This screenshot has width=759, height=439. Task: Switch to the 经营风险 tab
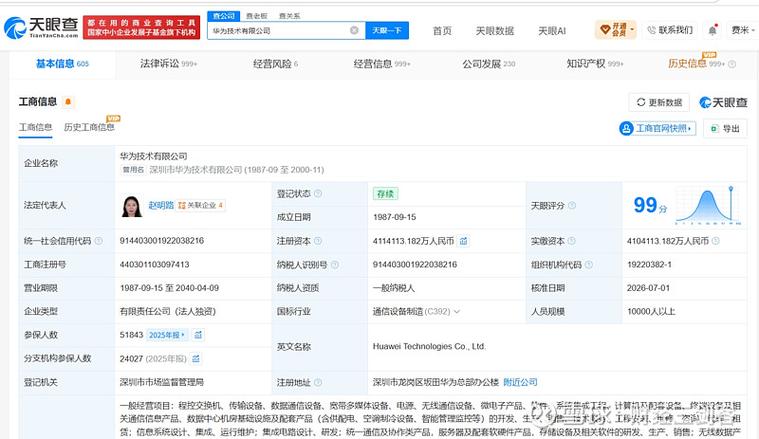pos(275,63)
